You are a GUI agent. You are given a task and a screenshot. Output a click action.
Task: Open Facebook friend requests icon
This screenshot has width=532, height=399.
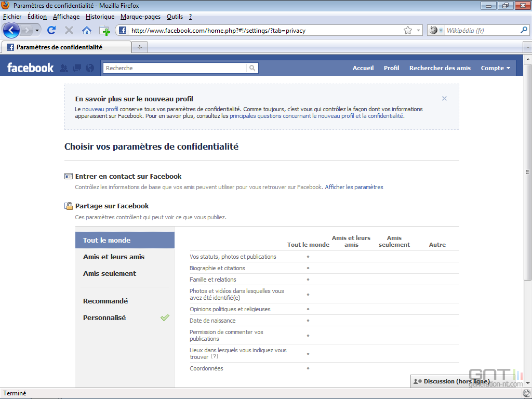coord(64,68)
